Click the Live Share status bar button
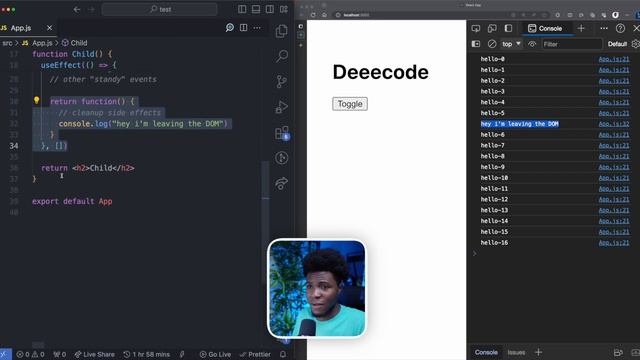This screenshot has width=640, height=360. 95,354
